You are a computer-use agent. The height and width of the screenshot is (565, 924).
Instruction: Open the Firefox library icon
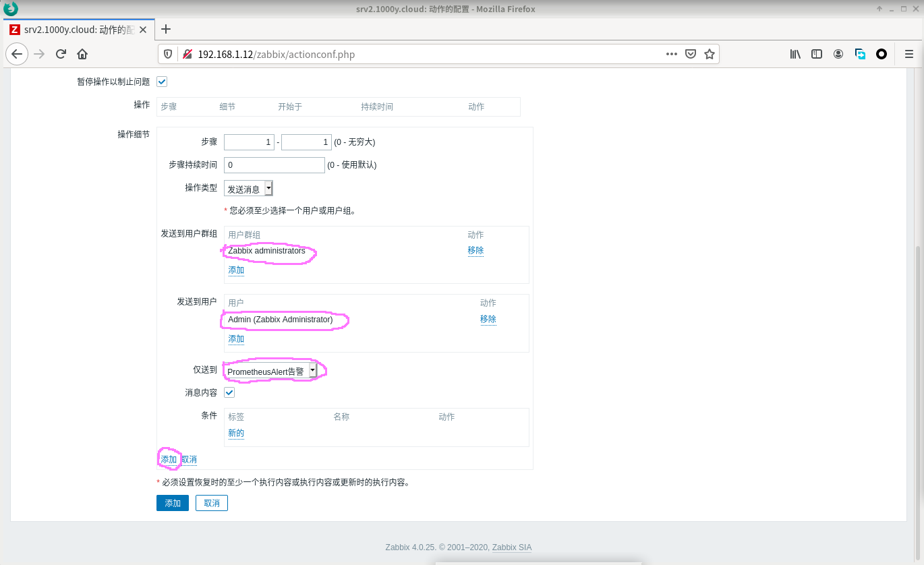pos(795,54)
